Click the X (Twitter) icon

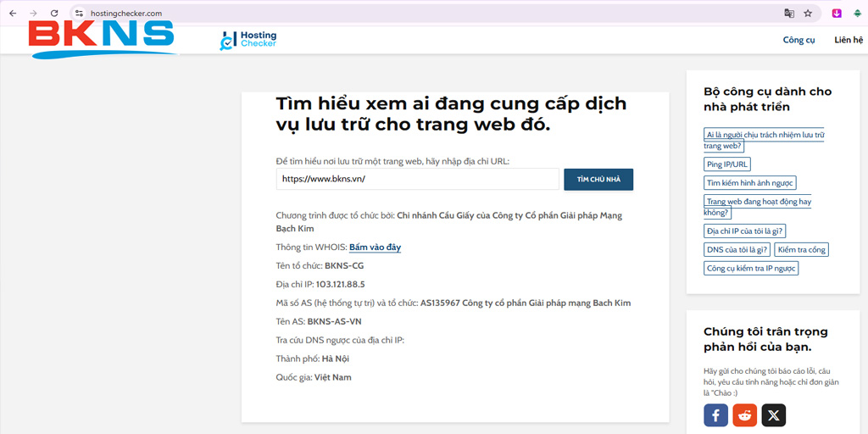tap(773, 415)
